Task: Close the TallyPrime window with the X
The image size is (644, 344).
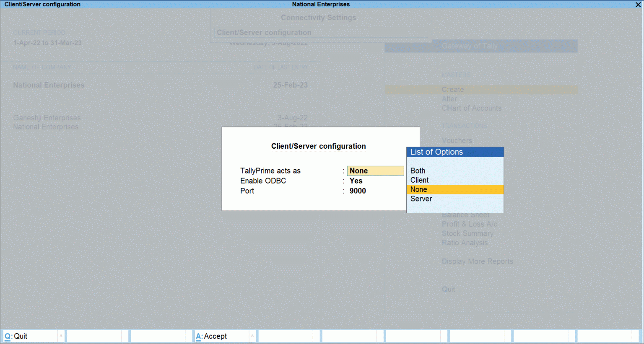Action: point(639,5)
